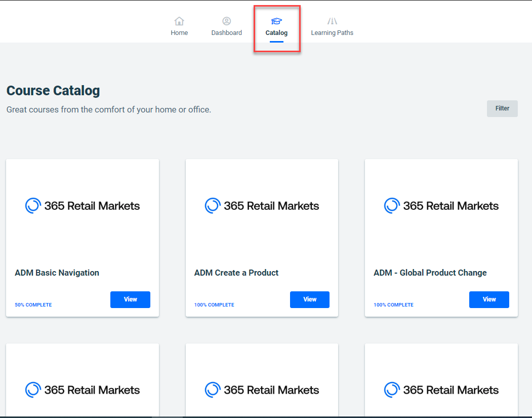View the ADM Basic Navigation course
The image size is (532, 418).
coord(130,299)
